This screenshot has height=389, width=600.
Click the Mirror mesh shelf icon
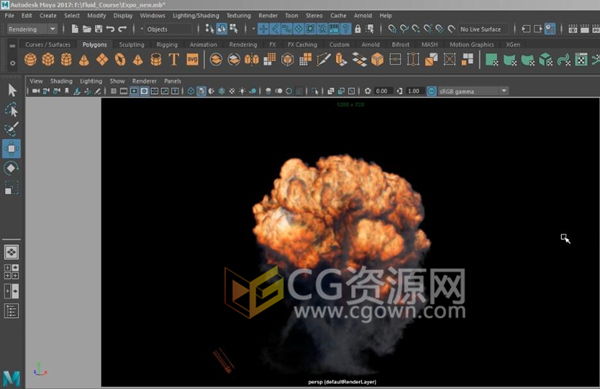[251, 60]
